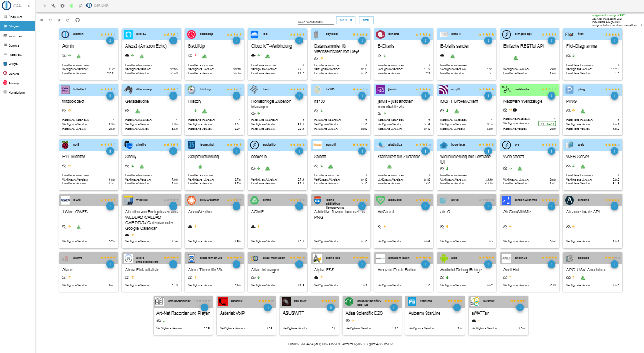Open options button on the Alexa2 card

pyautogui.click(x=173, y=40)
